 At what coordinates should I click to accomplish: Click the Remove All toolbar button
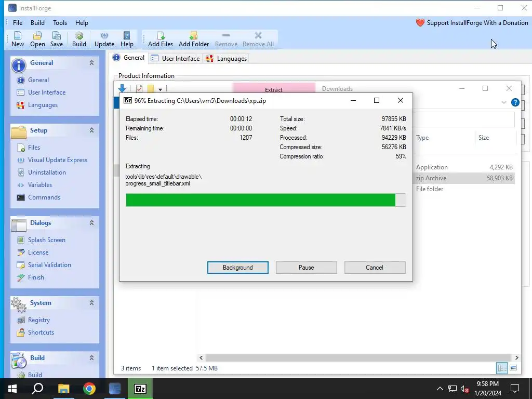point(258,39)
